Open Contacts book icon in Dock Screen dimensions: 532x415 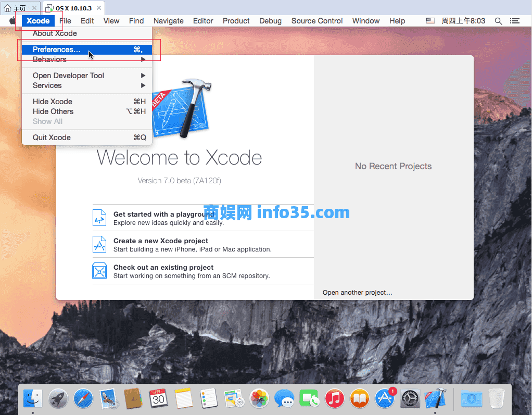(133, 398)
